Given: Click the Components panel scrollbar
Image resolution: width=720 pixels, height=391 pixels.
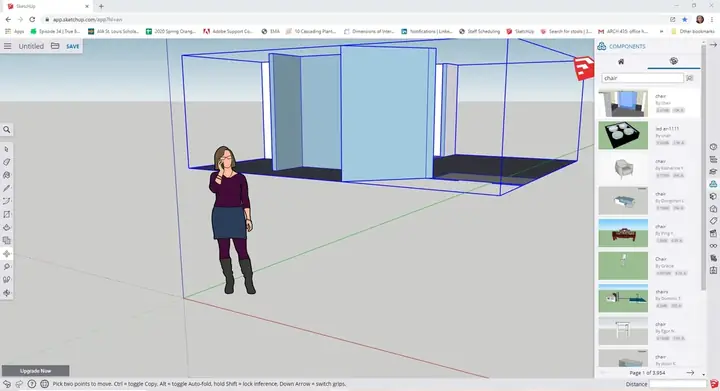Looking at the screenshot, I should (703, 168).
